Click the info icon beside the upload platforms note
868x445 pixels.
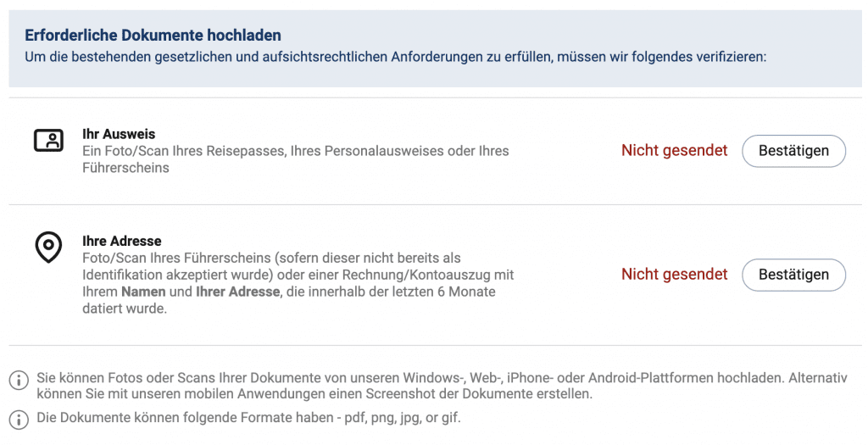coord(19,380)
